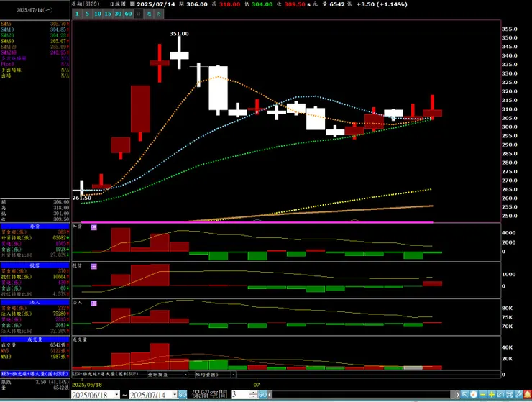Click the clock icon in bottom toolbar
532x402 pixels.
click(474, 395)
